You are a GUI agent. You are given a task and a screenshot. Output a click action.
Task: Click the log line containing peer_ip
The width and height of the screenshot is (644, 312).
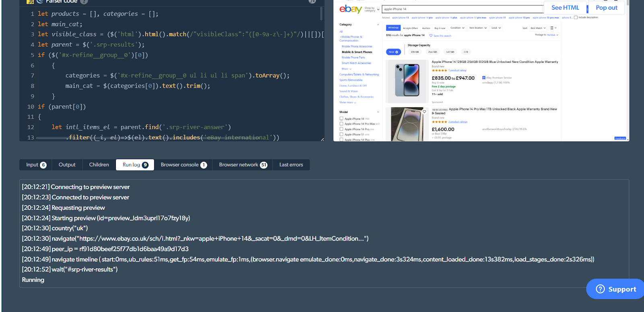tap(105, 249)
